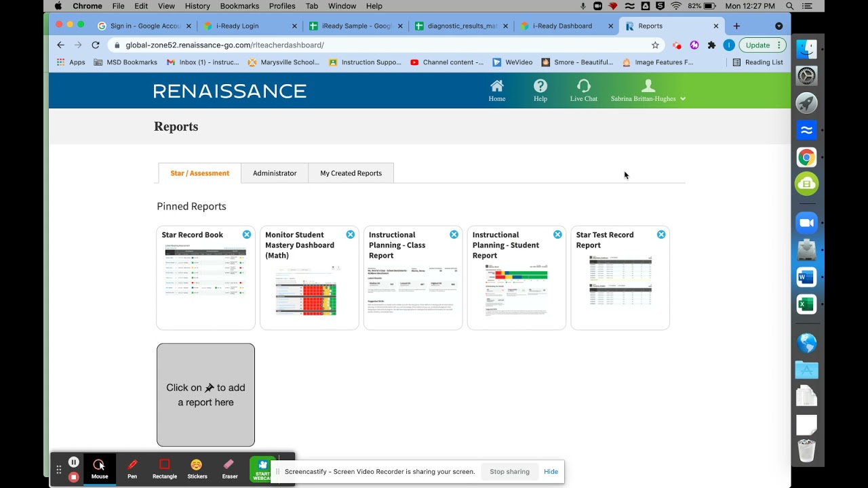The image size is (868, 488).
Task: Open Star Record Book report thumbnail
Action: pyautogui.click(x=205, y=271)
